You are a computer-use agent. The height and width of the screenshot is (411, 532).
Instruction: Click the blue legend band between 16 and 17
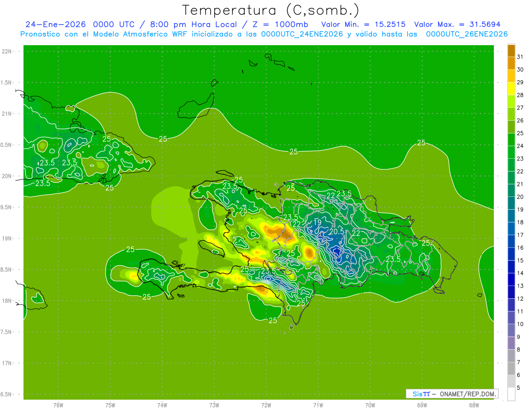[511, 241]
